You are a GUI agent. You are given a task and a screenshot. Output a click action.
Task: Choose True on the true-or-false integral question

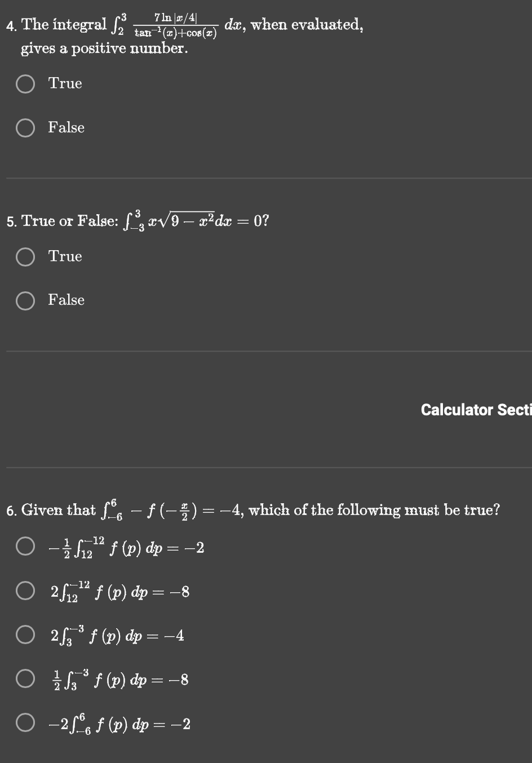click(x=25, y=256)
